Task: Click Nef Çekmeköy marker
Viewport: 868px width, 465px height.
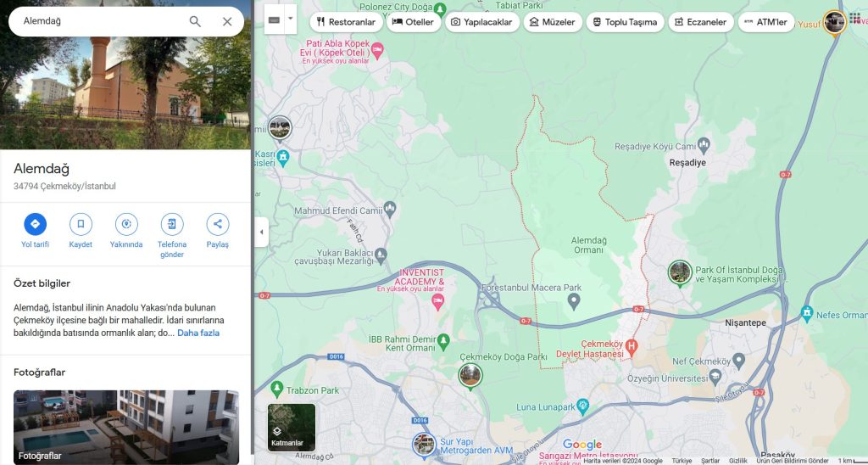Action: pyautogui.click(x=738, y=361)
